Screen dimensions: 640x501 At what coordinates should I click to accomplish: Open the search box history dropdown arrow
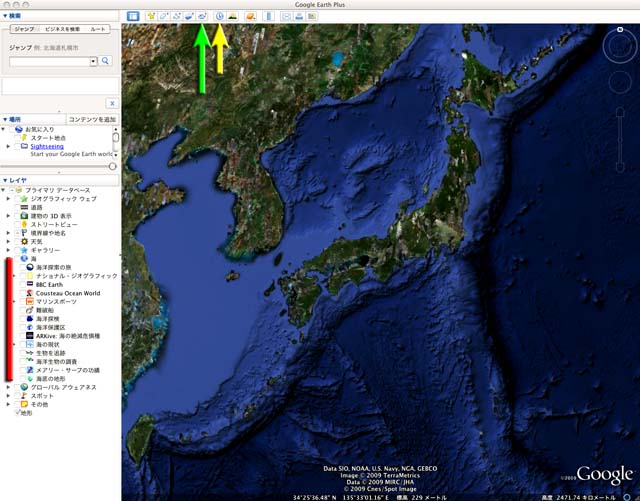point(93,61)
